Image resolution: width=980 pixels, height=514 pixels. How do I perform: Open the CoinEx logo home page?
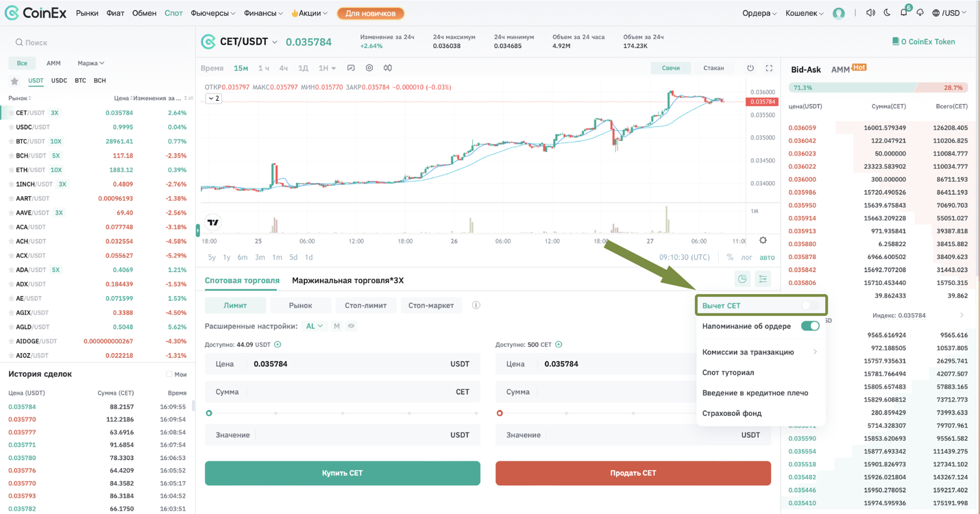36,13
